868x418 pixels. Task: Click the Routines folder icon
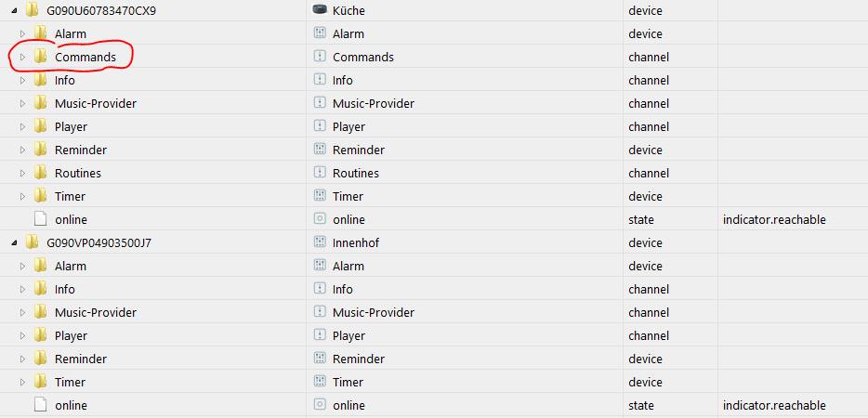(41, 173)
